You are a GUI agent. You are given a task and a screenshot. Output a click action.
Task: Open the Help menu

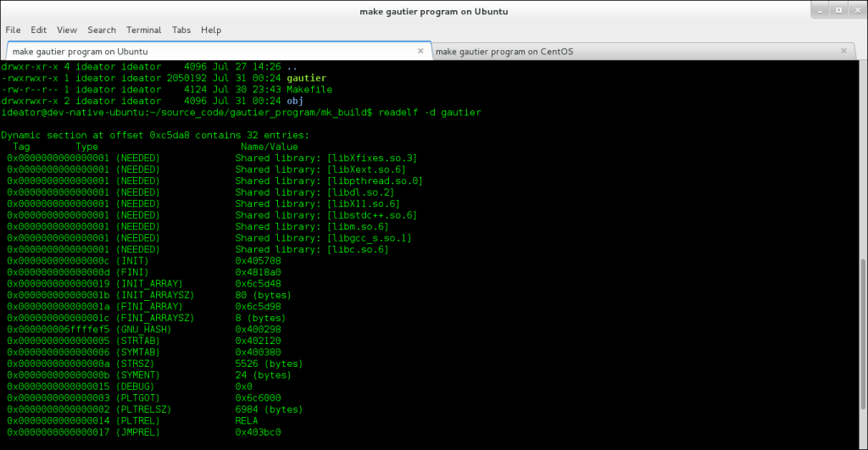[x=211, y=30]
